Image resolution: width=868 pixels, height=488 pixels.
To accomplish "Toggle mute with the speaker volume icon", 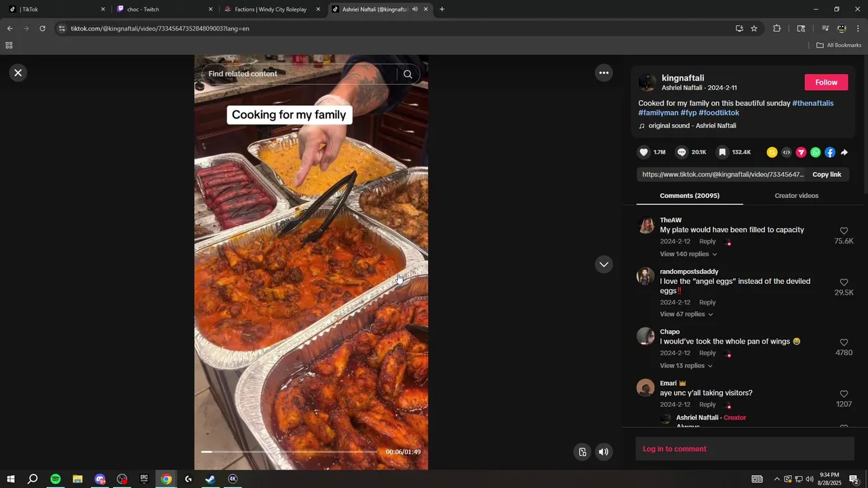I will click(604, 452).
